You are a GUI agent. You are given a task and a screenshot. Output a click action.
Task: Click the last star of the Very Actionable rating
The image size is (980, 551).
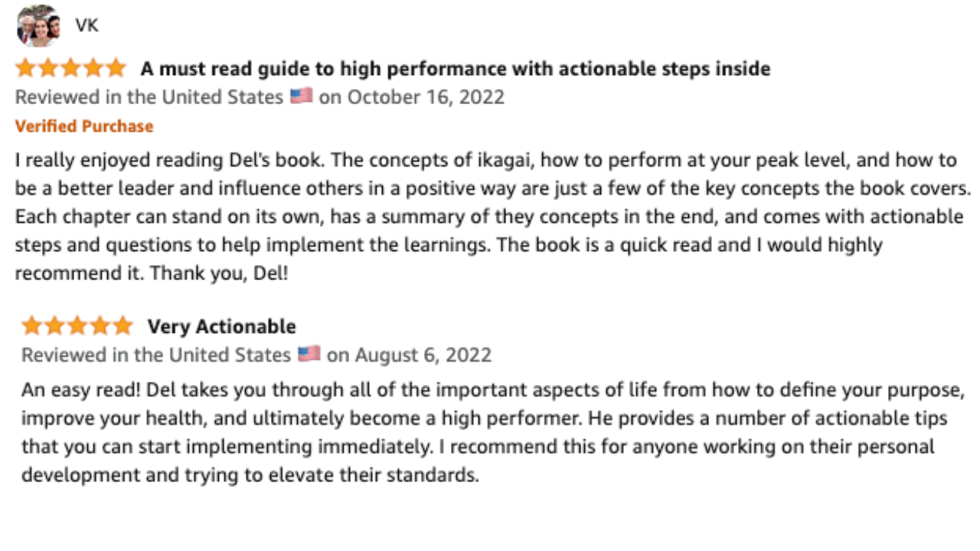pos(122,326)
